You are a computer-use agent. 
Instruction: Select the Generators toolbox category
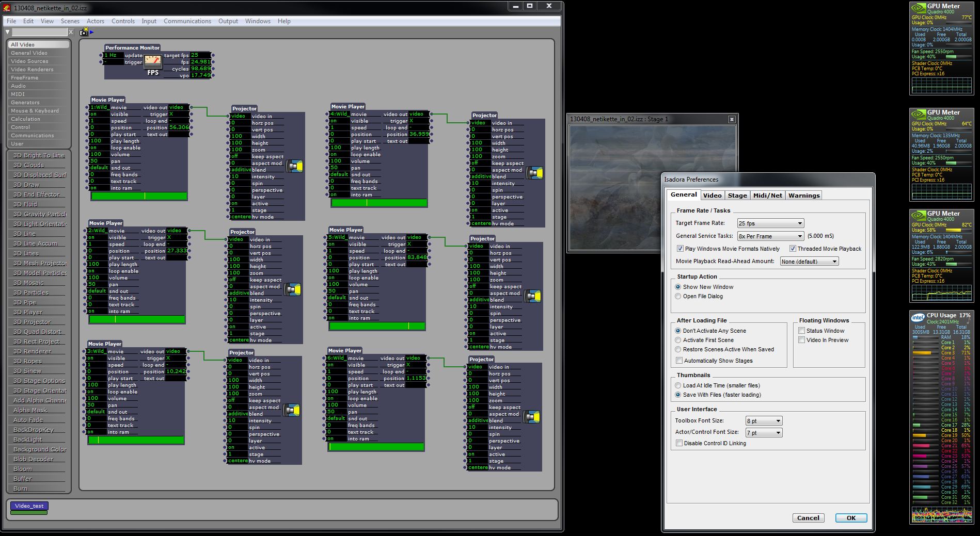coord(39,102)
